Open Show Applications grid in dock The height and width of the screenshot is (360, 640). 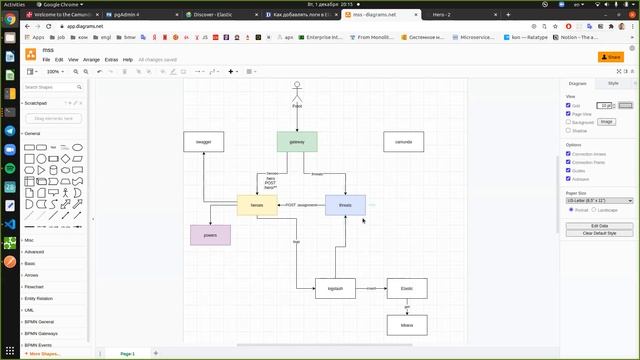pos(10,351)
